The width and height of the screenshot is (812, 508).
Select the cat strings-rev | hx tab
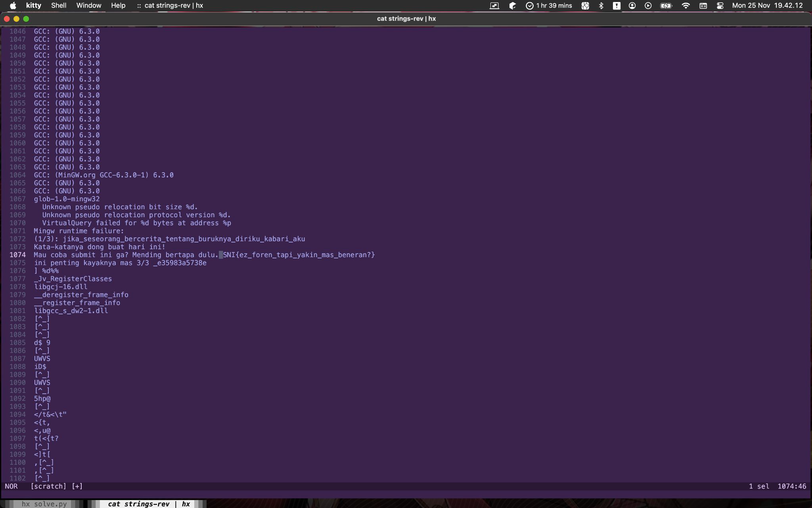tap(149, 504)
